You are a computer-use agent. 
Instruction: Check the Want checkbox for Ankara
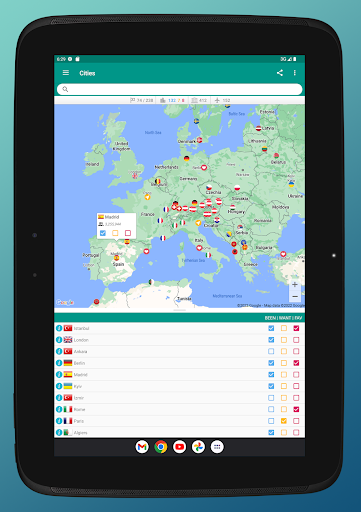point(284,351)
